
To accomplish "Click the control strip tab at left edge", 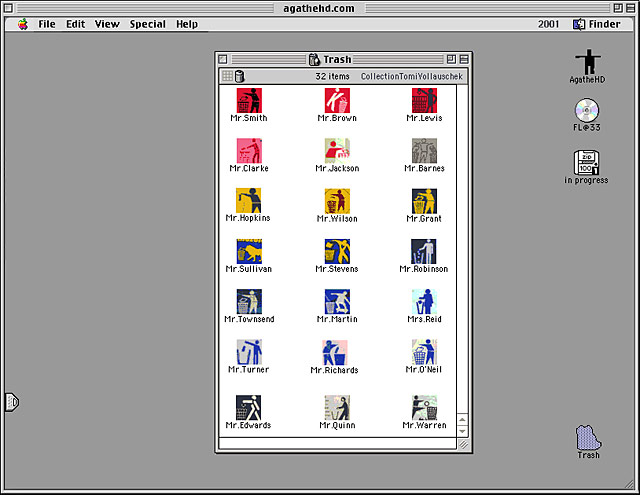I will 12,402.
